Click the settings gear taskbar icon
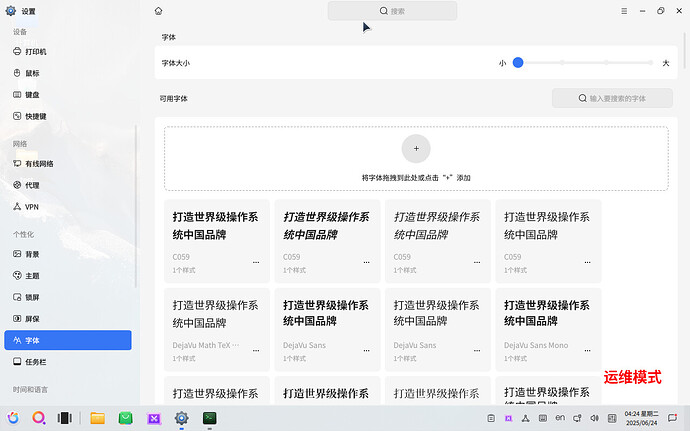Image resolution: width=690 pixels, height=431 pixels. 182,418
